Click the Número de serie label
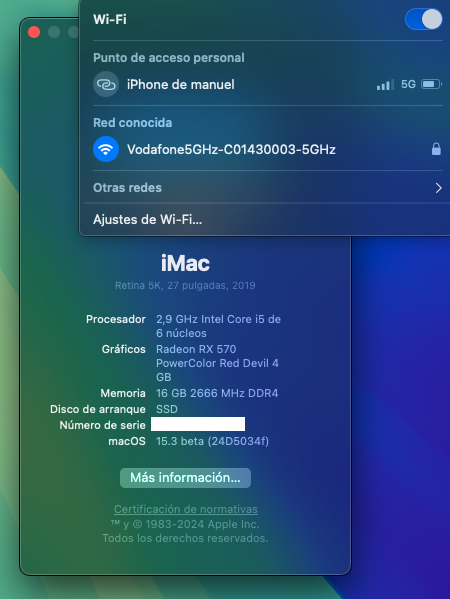 coord(102,425)
